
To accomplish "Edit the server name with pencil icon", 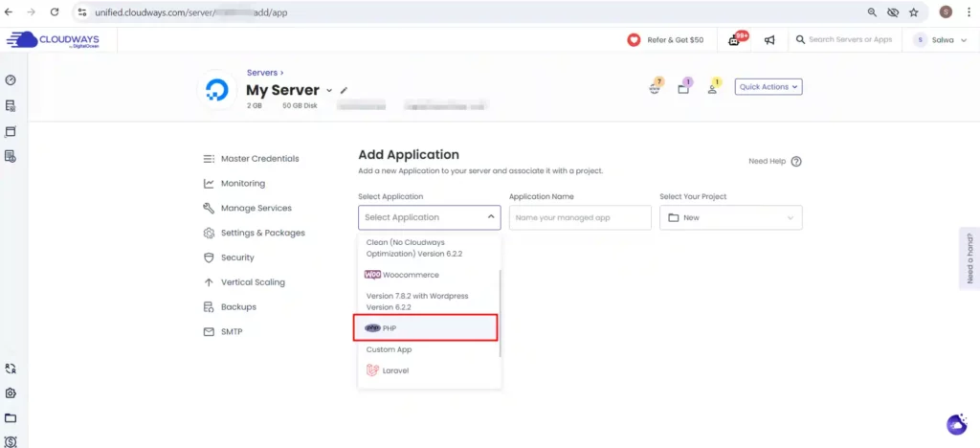I will (x=344, y=91).
